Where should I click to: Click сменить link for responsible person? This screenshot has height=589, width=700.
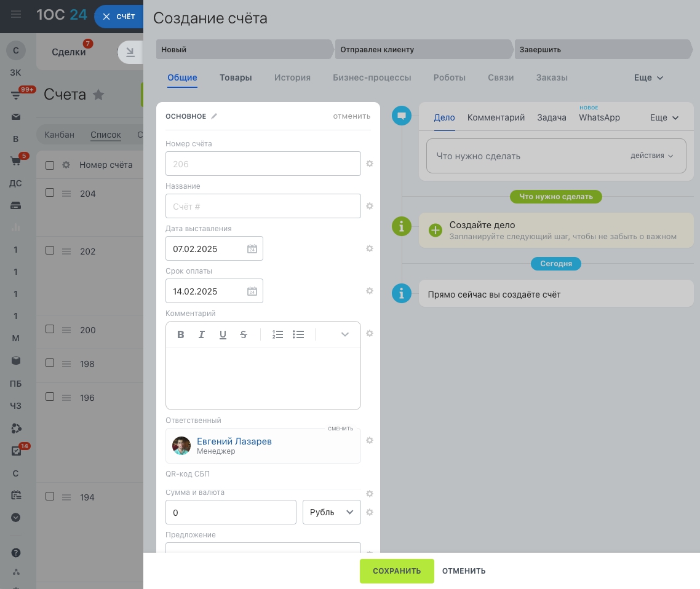click(340, 429)
